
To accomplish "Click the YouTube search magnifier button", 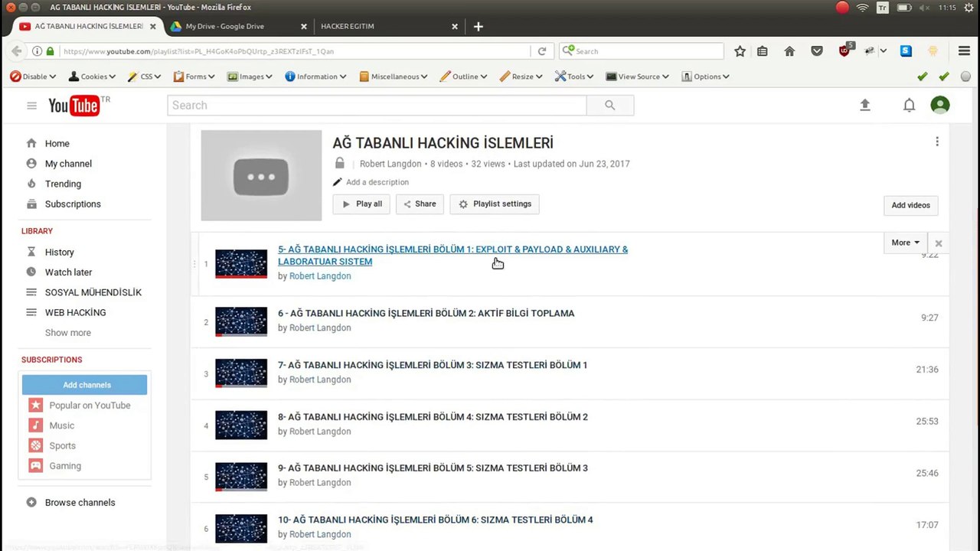I will click(x=610, y=106).
